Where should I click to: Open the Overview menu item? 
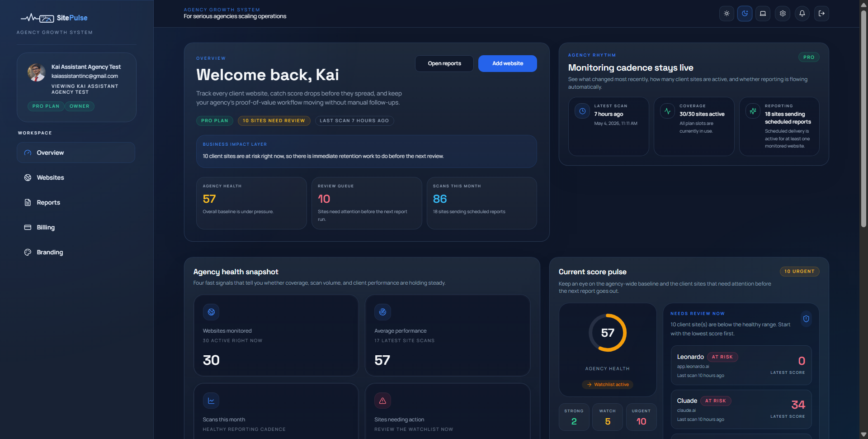[76, 153]
